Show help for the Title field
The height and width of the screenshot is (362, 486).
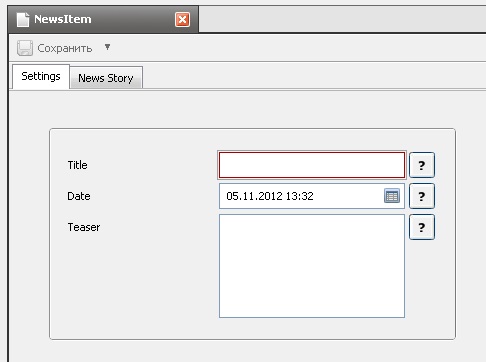422,165
